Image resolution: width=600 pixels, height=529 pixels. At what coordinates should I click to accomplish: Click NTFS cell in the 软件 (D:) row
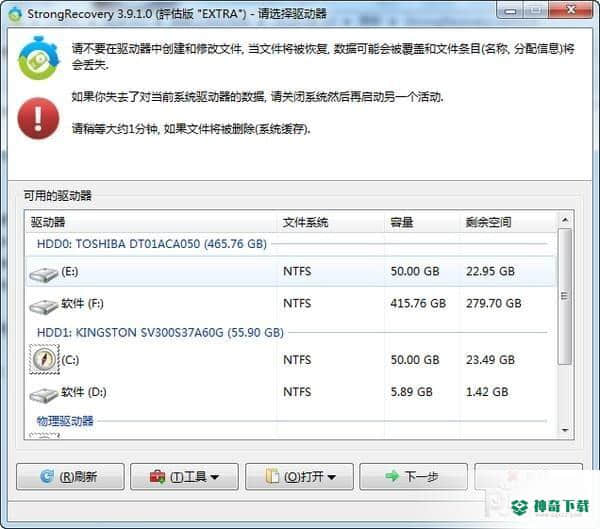tap(297, 392)
